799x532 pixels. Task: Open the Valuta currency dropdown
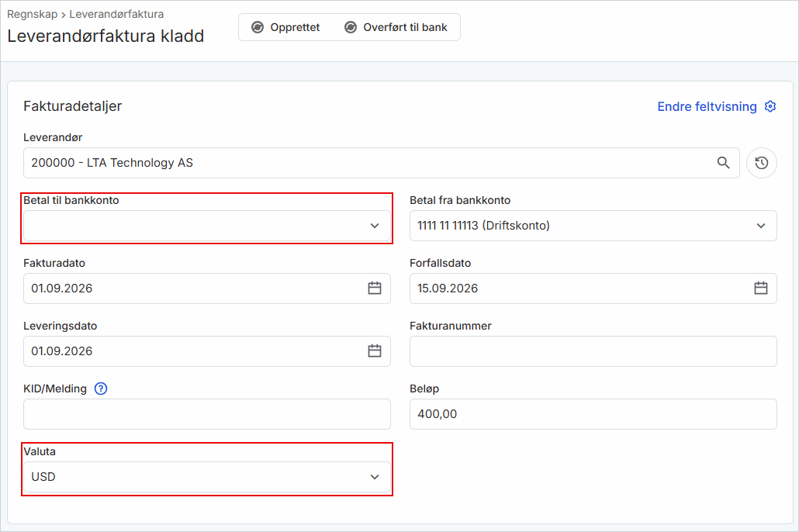(x=207, y=477)
